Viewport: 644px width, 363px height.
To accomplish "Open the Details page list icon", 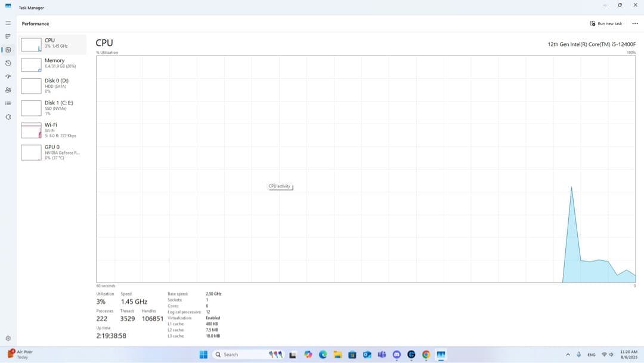I will click(x=8, y=103).
